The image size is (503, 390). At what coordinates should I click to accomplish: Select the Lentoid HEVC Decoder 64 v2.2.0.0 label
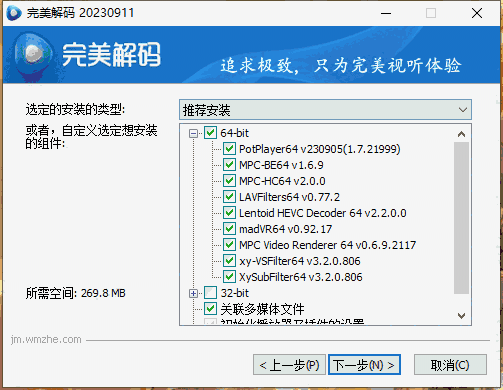pyautogui.click(x=323, y=213)
